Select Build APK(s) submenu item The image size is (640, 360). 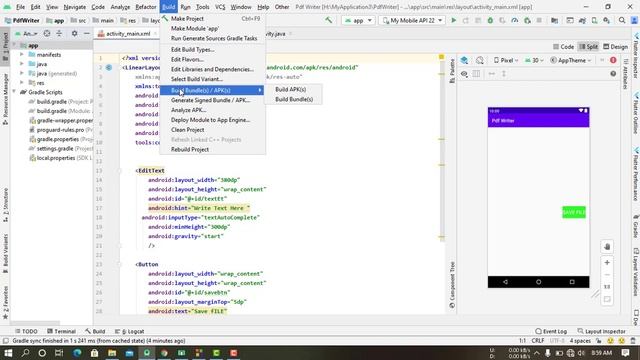pos(291,89)
